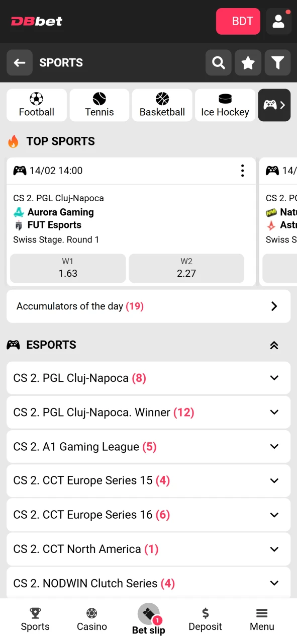Select W2 odds 2.27 for FUT Esports
This screenshot has height=644, width=297.
[x=186, y=268]
